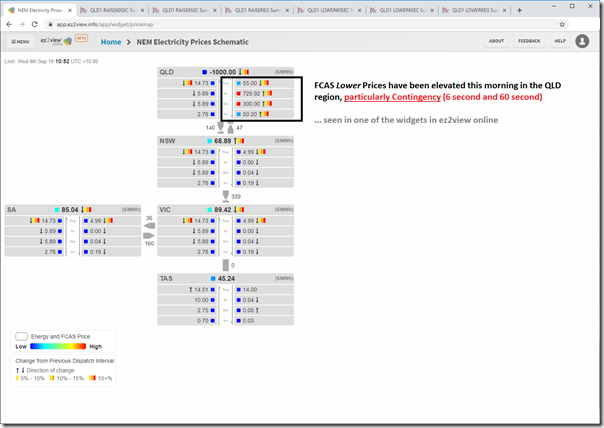Click the NSW to QLD flow arrow 47
This screenshot has width=604, height=428.
[230, 128]
